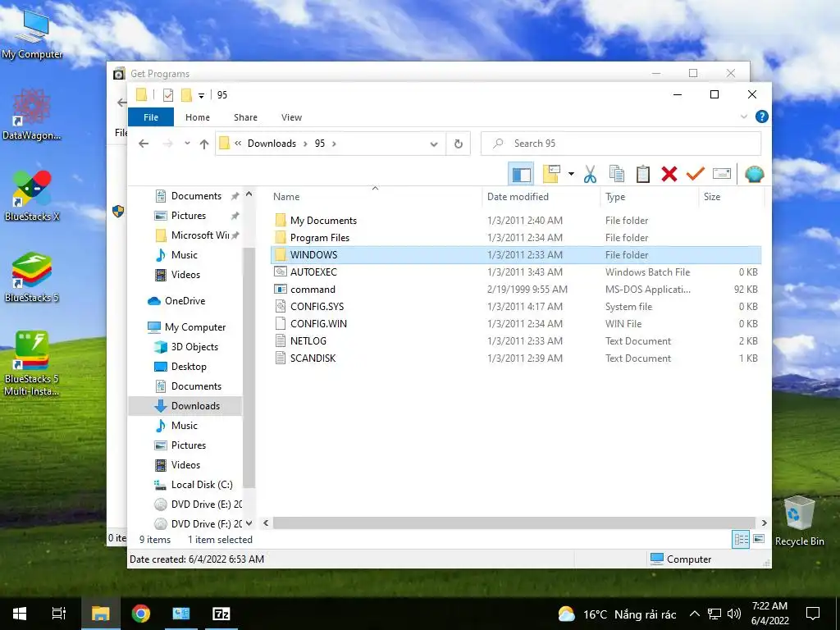
Task: Sort by the Name column header
Action: tap(286, 197)
